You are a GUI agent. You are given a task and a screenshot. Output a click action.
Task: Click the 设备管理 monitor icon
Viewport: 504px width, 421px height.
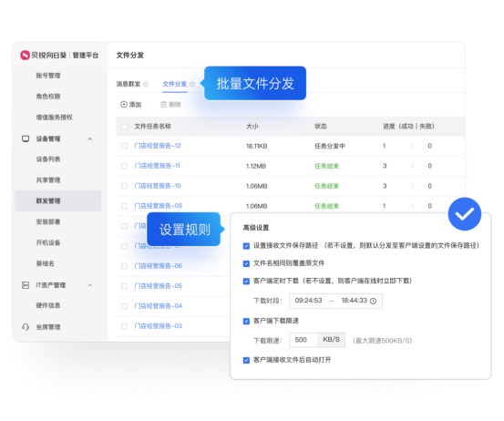tap(26, 139)
